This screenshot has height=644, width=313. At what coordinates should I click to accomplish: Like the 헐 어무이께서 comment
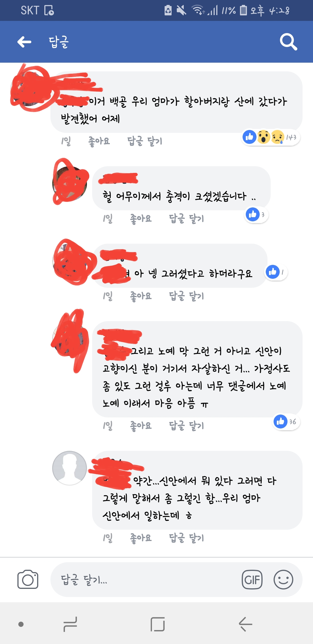pyautogui.click(x=141, y=218)
